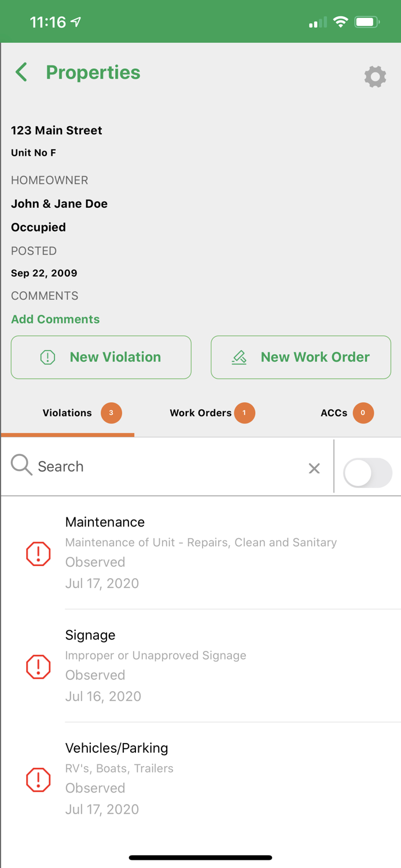This screenshot has height=868, width=401.
Task: Click the orange Violations count badge
Action: [110, 413]
